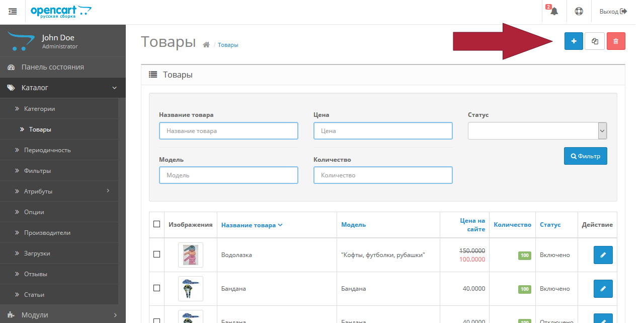
Task: Click the Водолазка quantity badge 100
Action: click(x=525, y=255)
